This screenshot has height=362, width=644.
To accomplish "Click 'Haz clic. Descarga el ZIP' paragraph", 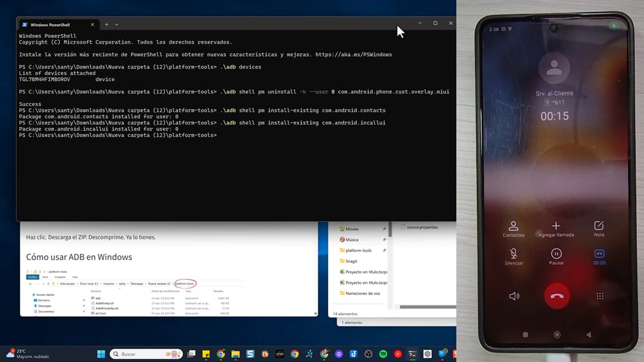I will [91, 237].
